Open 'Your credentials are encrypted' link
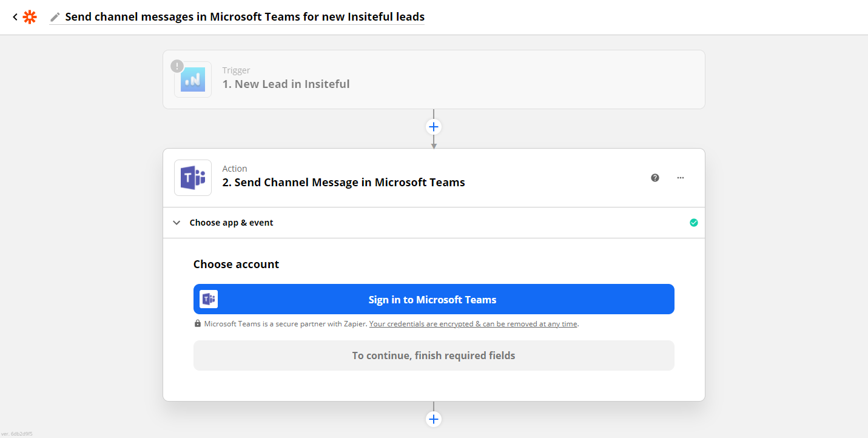The image size is (868, 438). pyautogui.click(x=473, y=324)
